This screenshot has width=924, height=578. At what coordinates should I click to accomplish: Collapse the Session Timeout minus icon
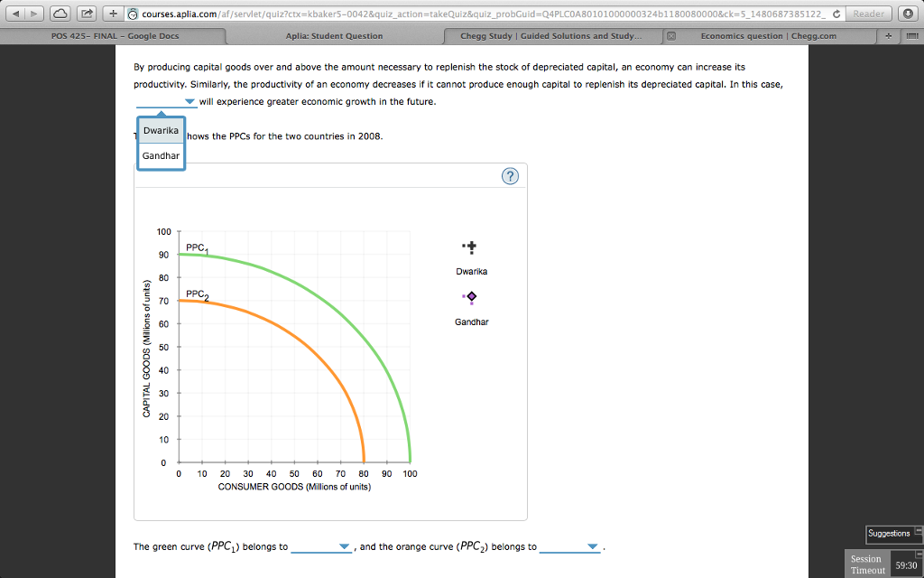click(x=918, y=555)
